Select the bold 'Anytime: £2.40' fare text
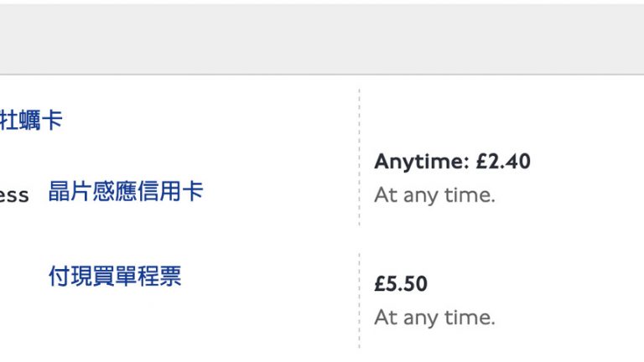Screen dimensions: 644x362 (452, 162)
